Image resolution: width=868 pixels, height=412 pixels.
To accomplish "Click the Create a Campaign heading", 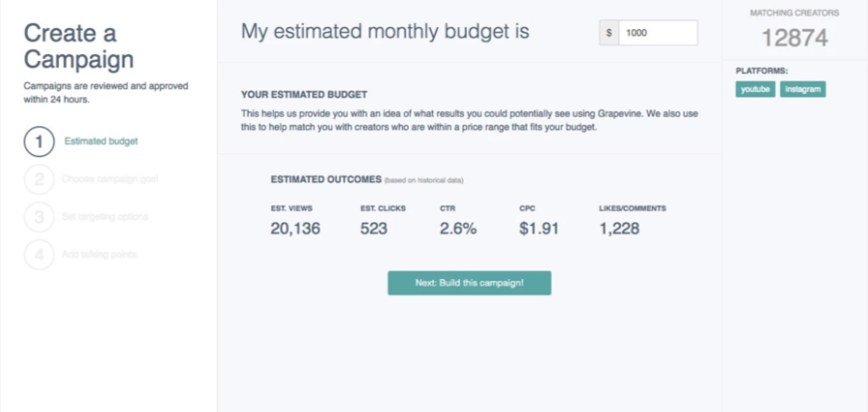I will coord(79,46).
